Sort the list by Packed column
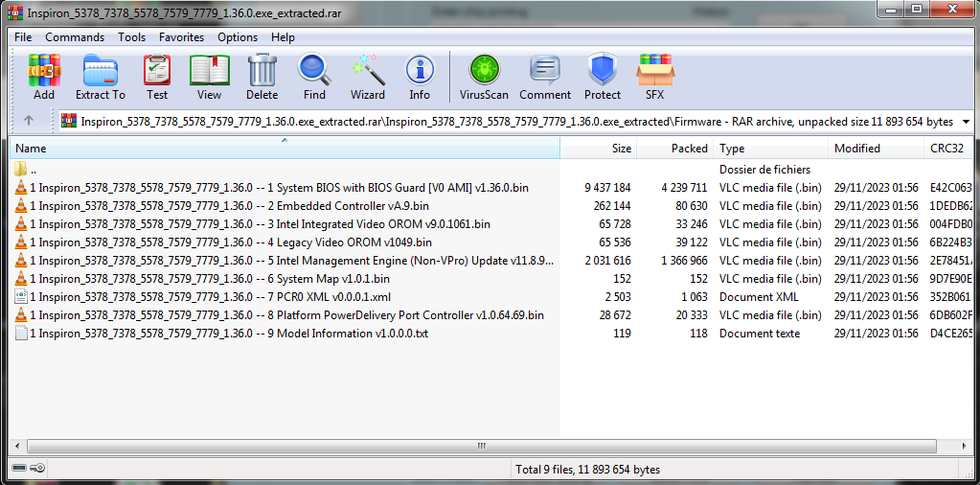This screenshot has height=485, width=980. 675,149
